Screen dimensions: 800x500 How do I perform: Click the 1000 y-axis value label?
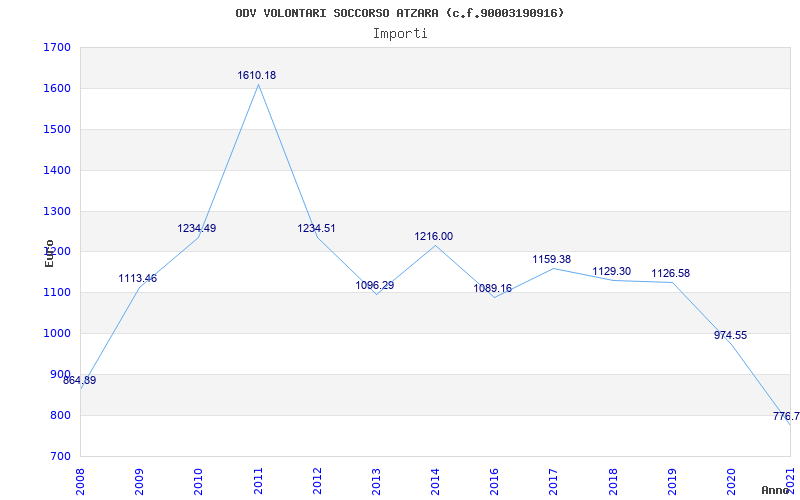[58, 334]
